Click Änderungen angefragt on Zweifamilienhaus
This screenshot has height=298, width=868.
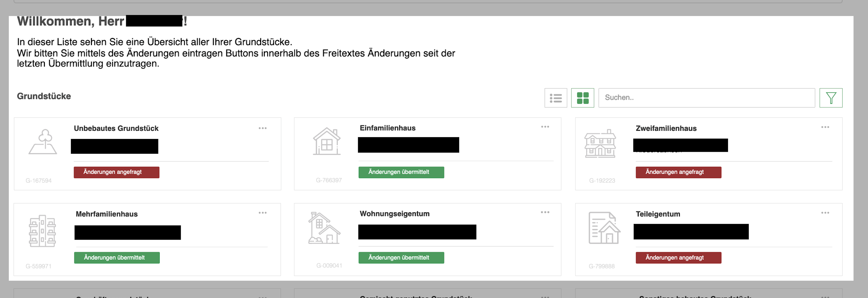tap(678, 173)
